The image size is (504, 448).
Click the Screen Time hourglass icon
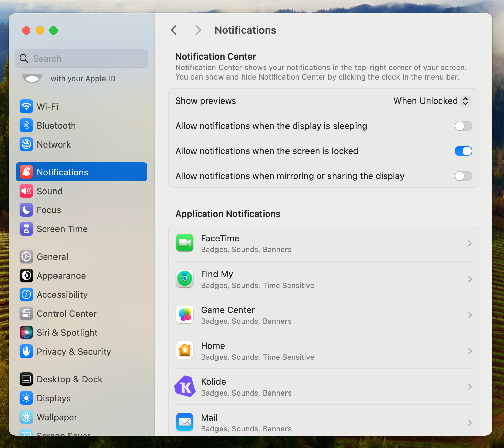[26, 229]
